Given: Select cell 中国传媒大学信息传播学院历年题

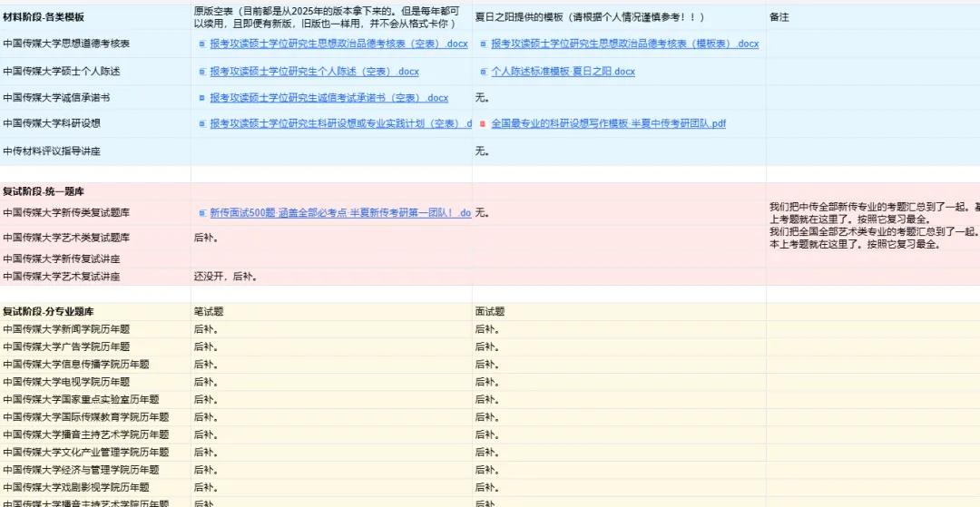Looking at the screenshot, I should tap(95, 364).
